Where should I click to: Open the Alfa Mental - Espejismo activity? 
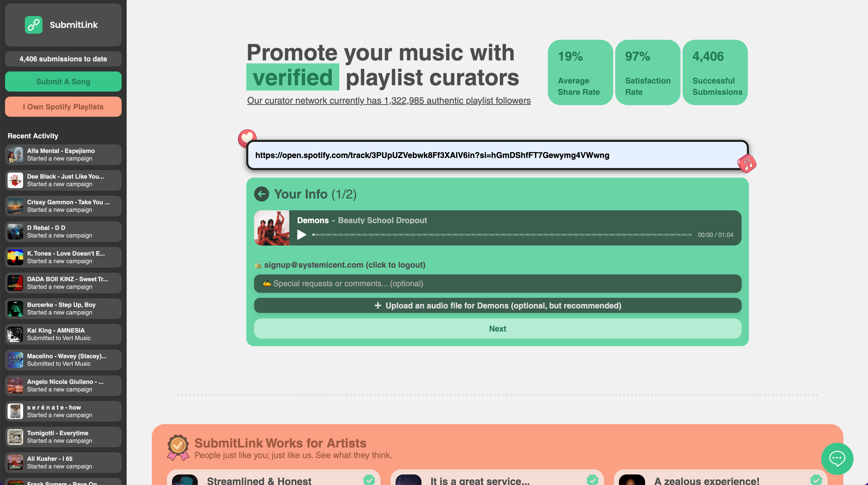tap(63, 155)
